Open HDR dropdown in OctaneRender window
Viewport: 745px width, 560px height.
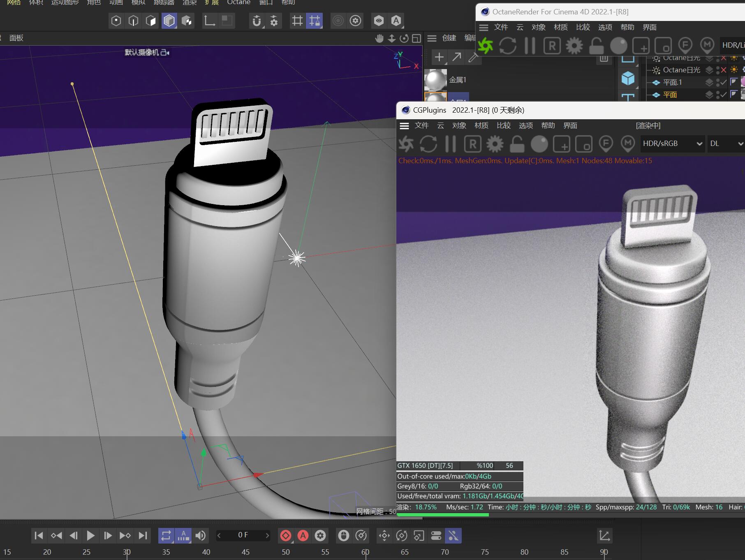[x=732, y=45]
